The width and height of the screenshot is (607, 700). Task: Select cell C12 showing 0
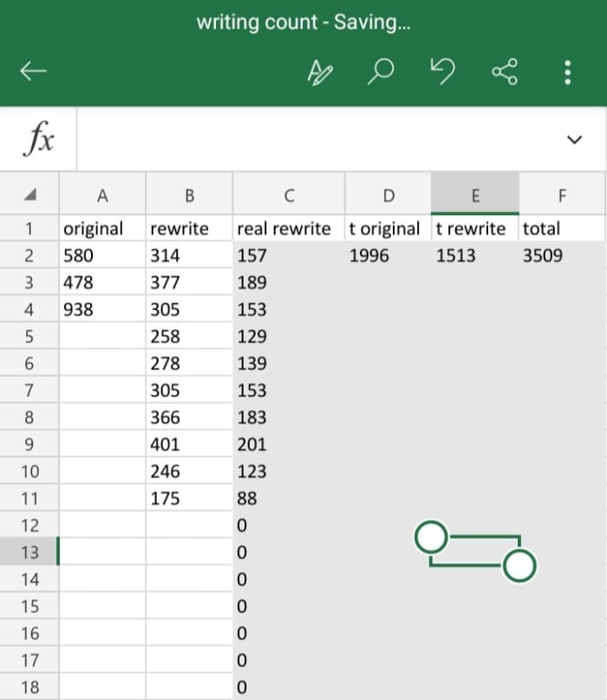(289, 525)
